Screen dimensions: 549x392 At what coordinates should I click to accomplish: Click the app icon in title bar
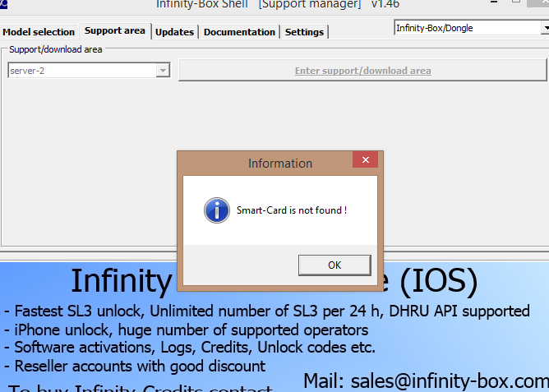coord(3,4)
